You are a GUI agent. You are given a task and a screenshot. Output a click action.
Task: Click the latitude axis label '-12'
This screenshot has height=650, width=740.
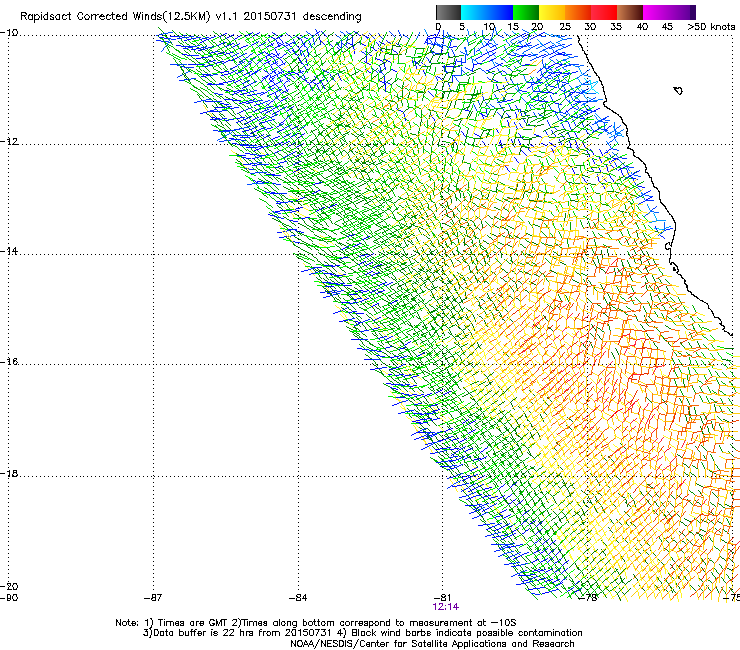pos(9,142)
